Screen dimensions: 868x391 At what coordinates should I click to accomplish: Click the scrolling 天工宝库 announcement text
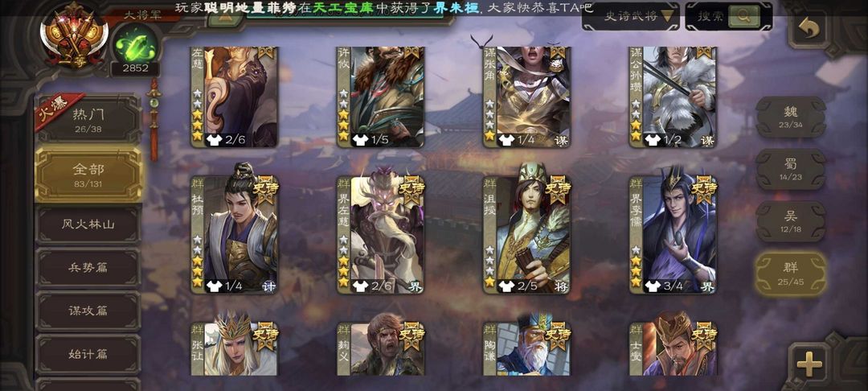(383, 8)
